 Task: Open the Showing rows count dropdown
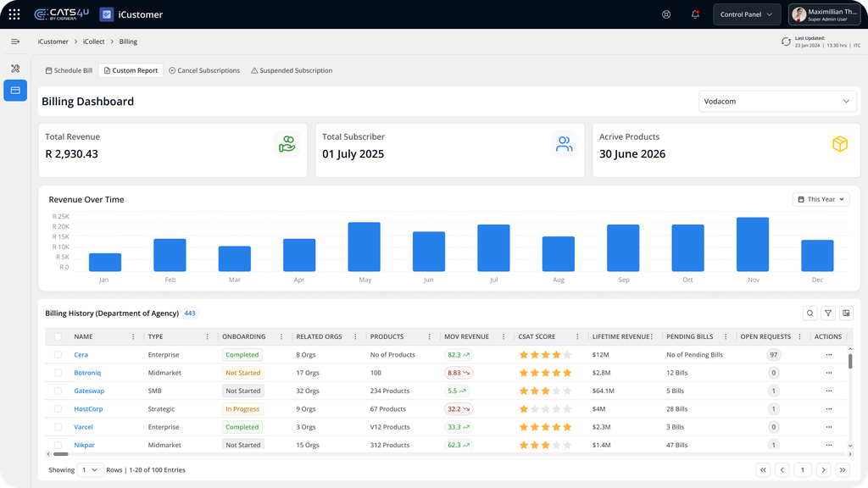pyautogui.click(x=90, y=469)
